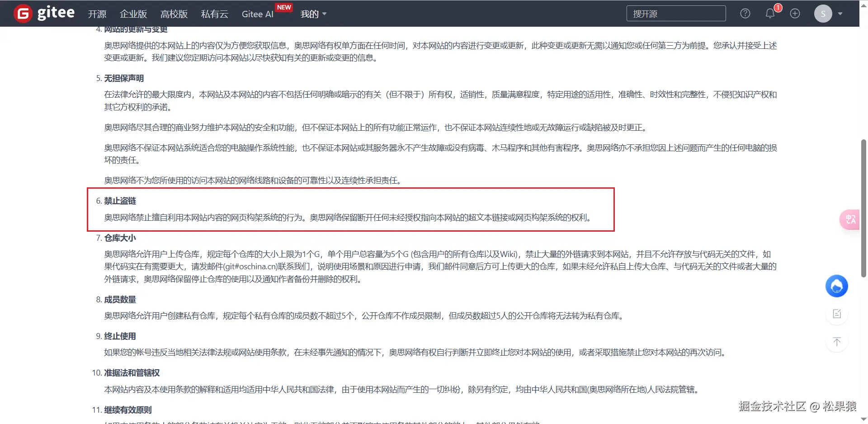868x424 pixels.
Task: Click the paragraph starting 奥思网络不为您所使用
Action: tap(254, 181)
